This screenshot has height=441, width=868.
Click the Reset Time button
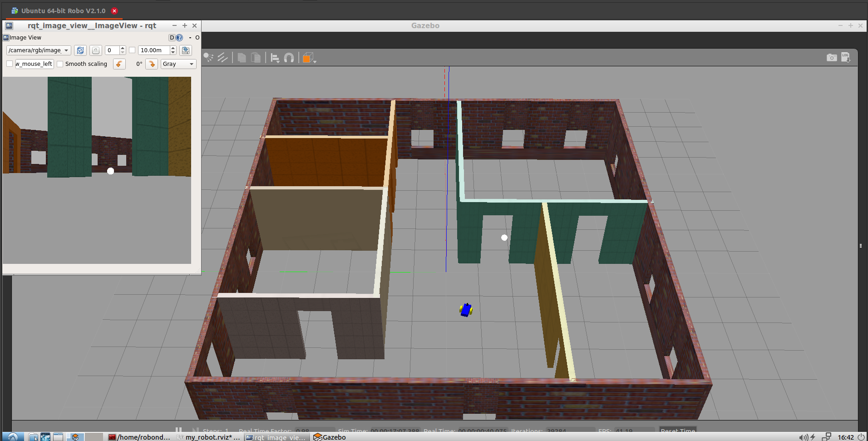coord(677,430)
